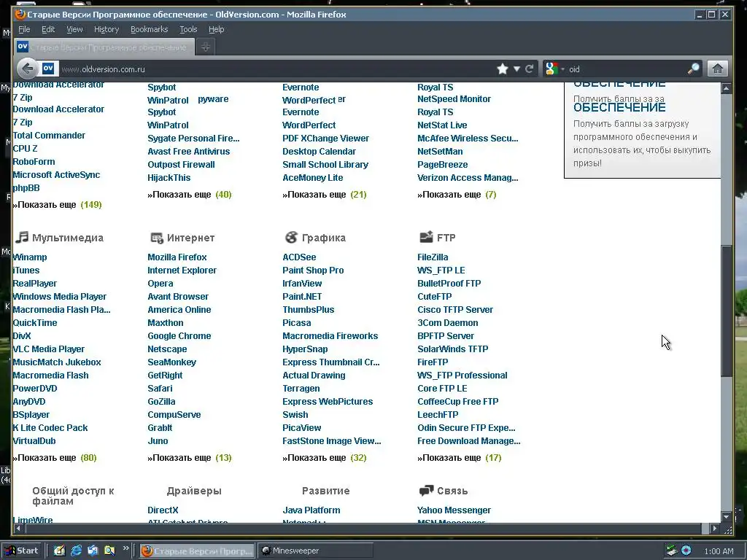Open the VLC Media Player link
Viewport: 747px width, 560px height.
coord(49,349)
